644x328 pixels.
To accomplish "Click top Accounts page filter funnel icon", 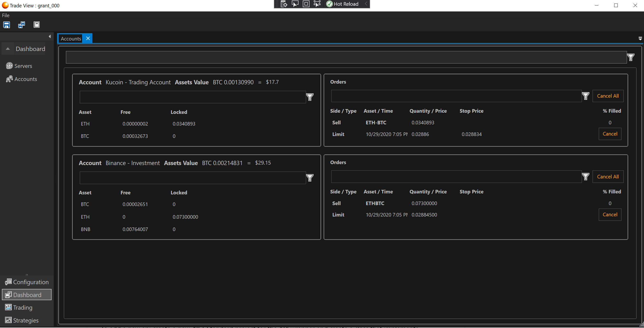I will coord(630,57).
